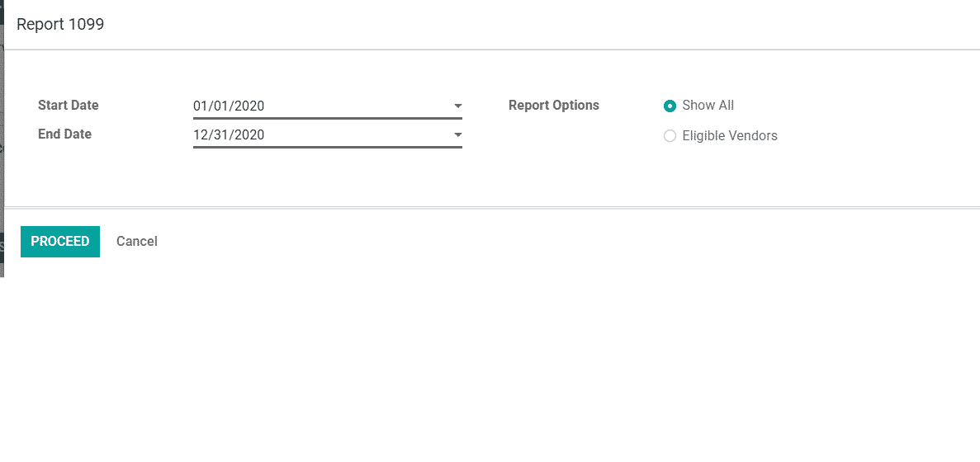Image resolution: width=980 pixels, height=462 pixels.
Task: Click the End Date label
Action: tap(65, 134)
